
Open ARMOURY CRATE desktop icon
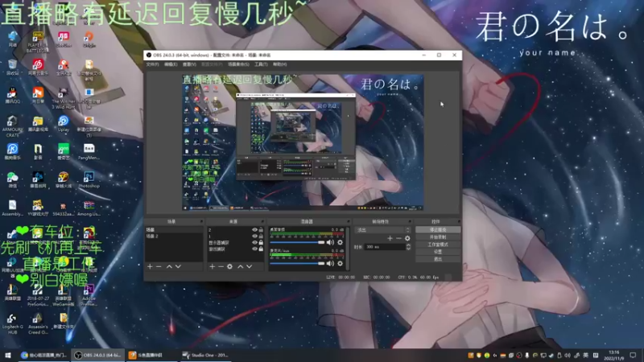(x=12, y=126)
